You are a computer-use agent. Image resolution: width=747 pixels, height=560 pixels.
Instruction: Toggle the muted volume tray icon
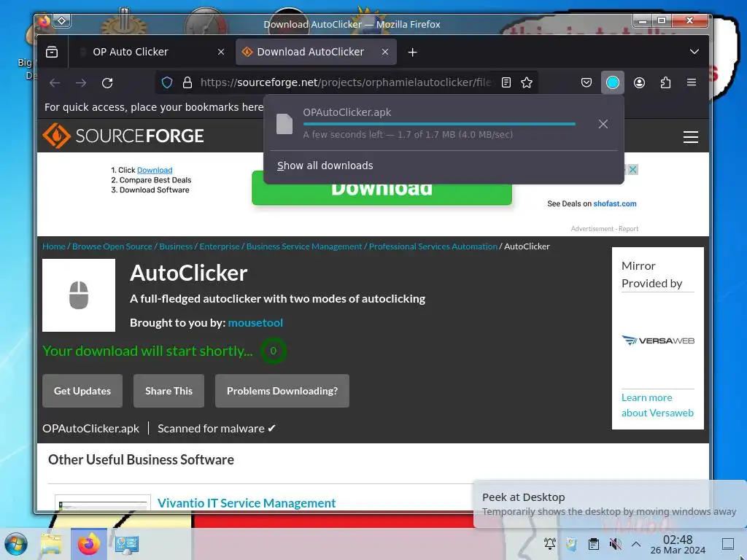click(x=615, y=543)
